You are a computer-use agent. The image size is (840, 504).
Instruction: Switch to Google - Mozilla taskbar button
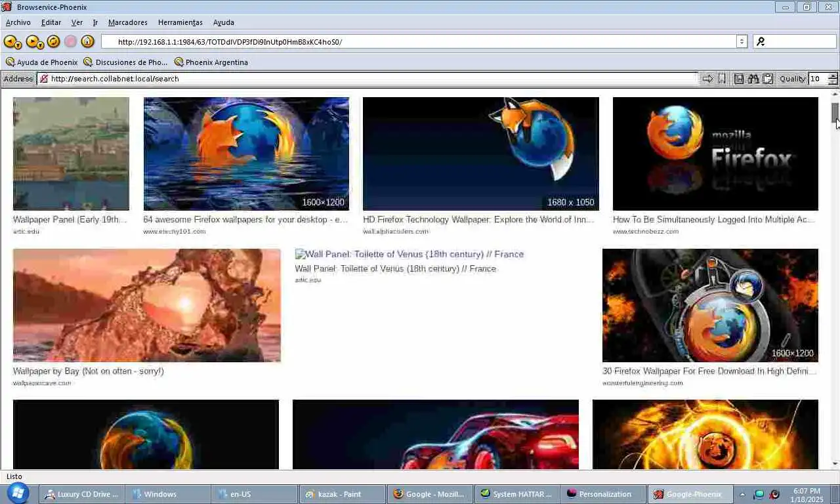click(x=429, y=494)
